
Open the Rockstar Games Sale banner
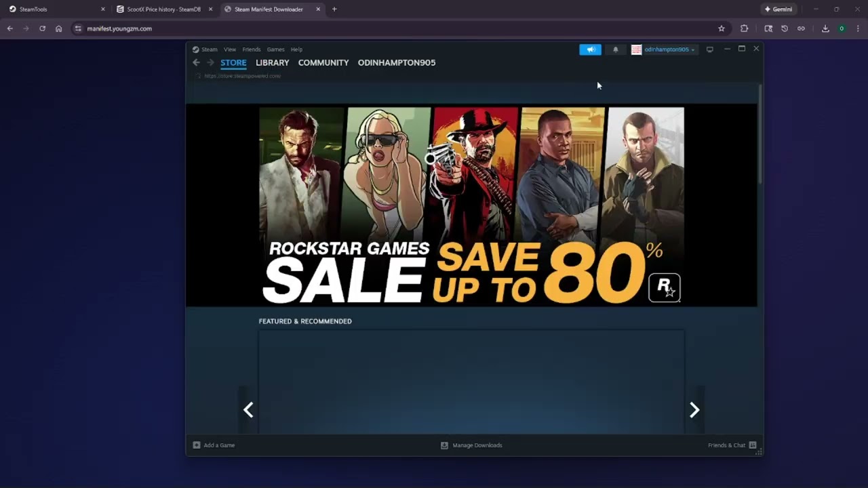471,205
